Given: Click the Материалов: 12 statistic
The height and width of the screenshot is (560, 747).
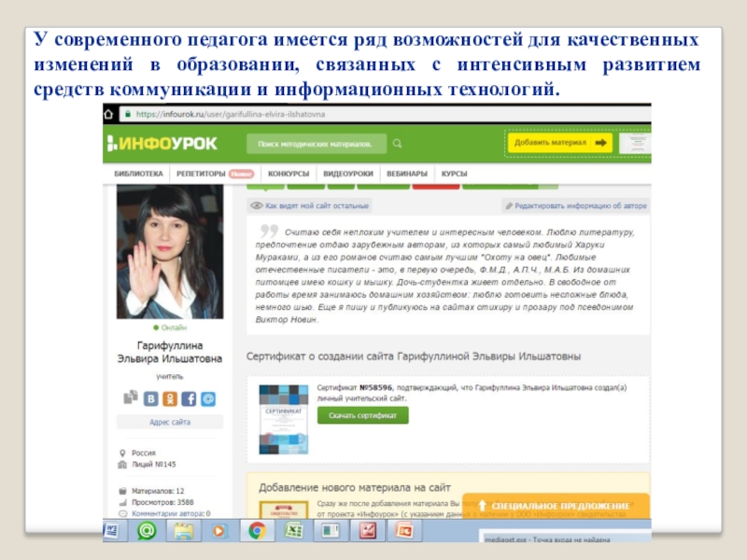Looking at the screenshot, I should click(158, 491).
